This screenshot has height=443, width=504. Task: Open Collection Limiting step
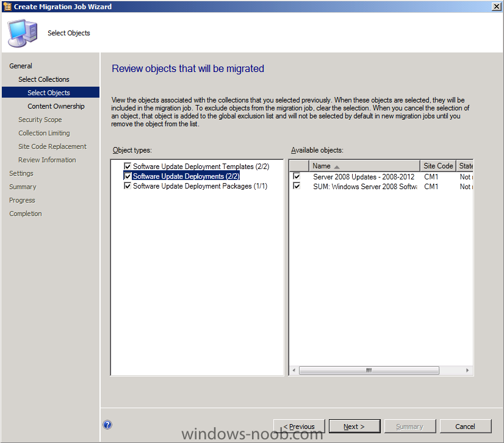(x=44, y=133)
